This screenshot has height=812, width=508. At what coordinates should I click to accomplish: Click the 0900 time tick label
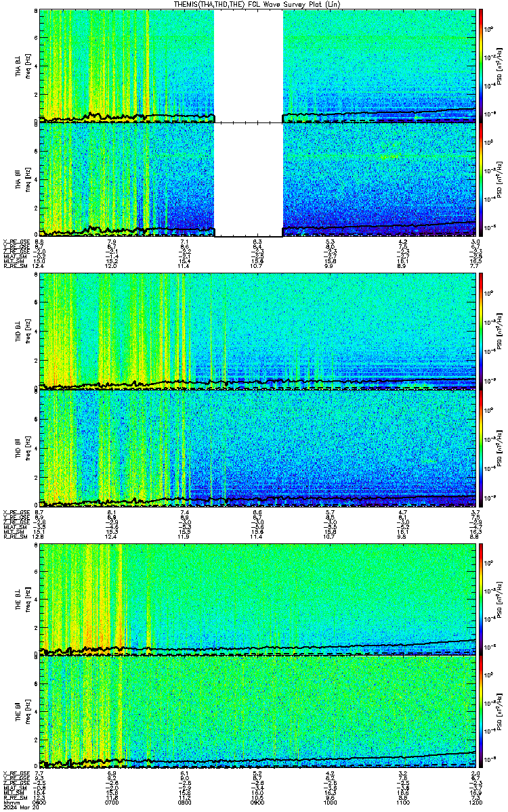click(x=257, y=803)
